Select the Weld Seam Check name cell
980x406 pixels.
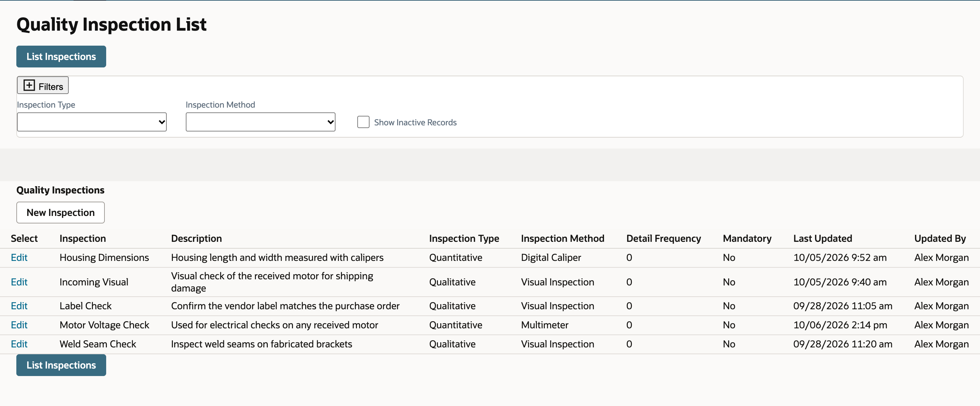[98, 344]
